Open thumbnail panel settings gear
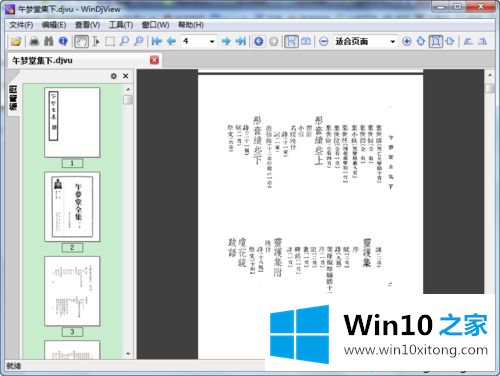500x376 pixels. click(114, 76)
